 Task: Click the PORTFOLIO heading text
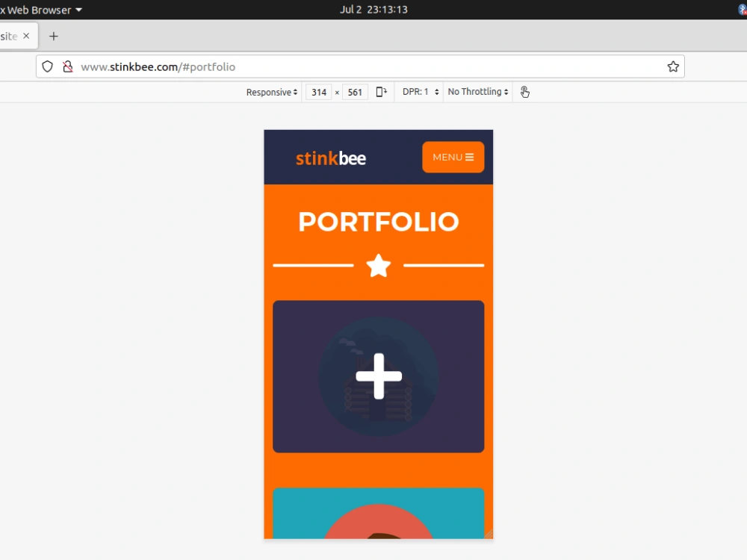(378, 222)
